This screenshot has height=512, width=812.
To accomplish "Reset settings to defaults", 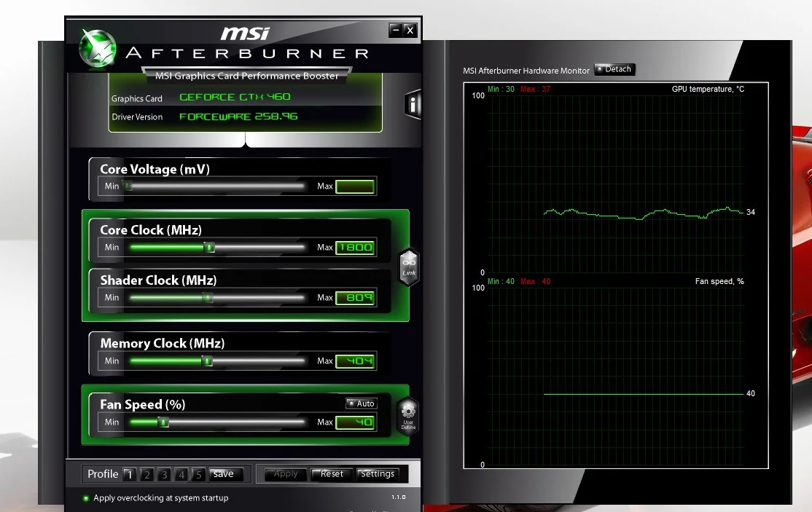I will point(332,473).
